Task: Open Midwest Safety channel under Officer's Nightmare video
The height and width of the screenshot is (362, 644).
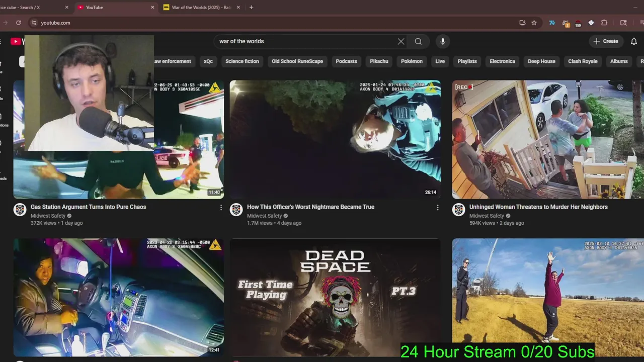Action: click(x=264, y=216)
